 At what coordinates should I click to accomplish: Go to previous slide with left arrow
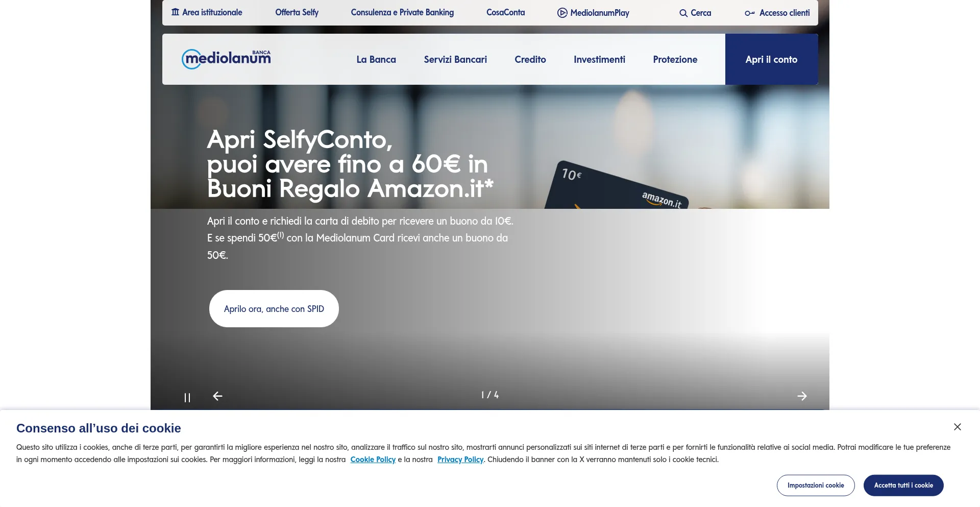(217, 396)
